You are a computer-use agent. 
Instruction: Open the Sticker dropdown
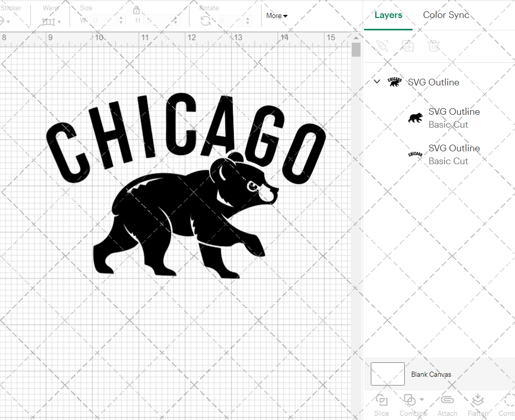(x=5, y=22)
